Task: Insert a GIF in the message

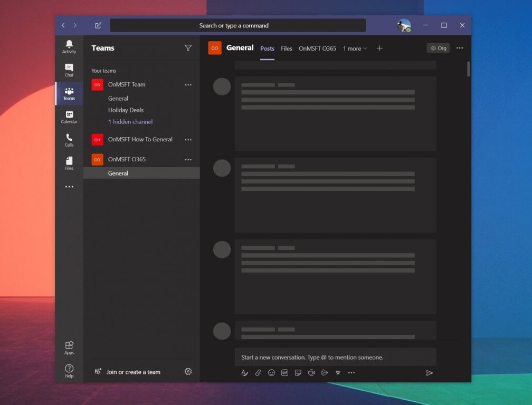Action: (284, 373)
